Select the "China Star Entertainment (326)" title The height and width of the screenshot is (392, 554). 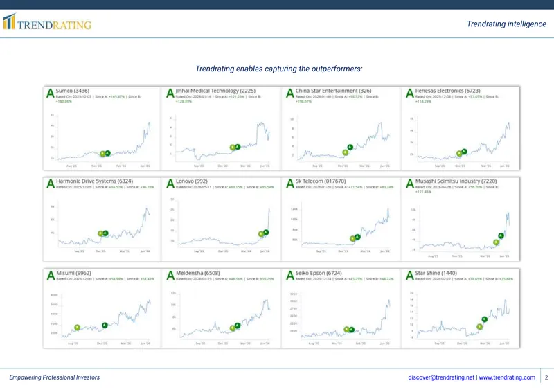click(334, 91)
